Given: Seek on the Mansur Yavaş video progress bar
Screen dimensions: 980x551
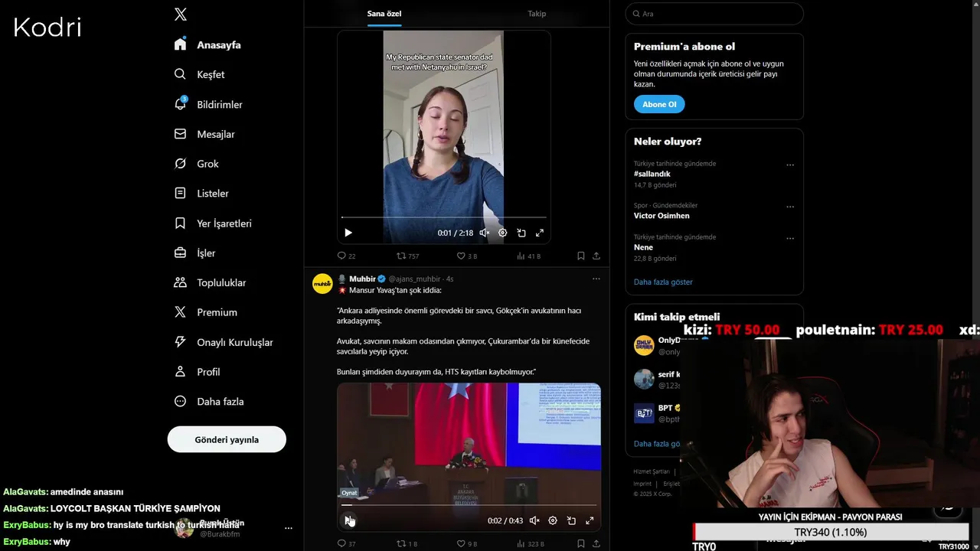Looking at the screenshot, I should click(469, 505).
